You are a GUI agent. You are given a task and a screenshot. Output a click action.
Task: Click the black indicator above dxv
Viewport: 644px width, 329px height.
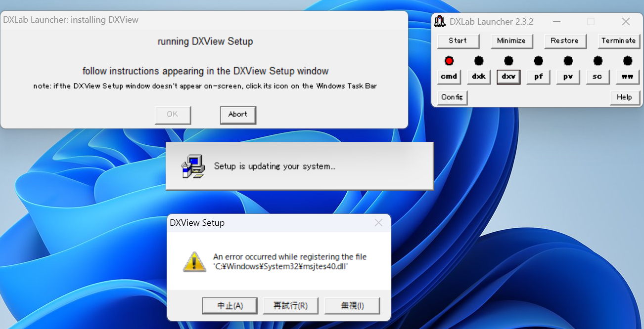click(508, 61)
